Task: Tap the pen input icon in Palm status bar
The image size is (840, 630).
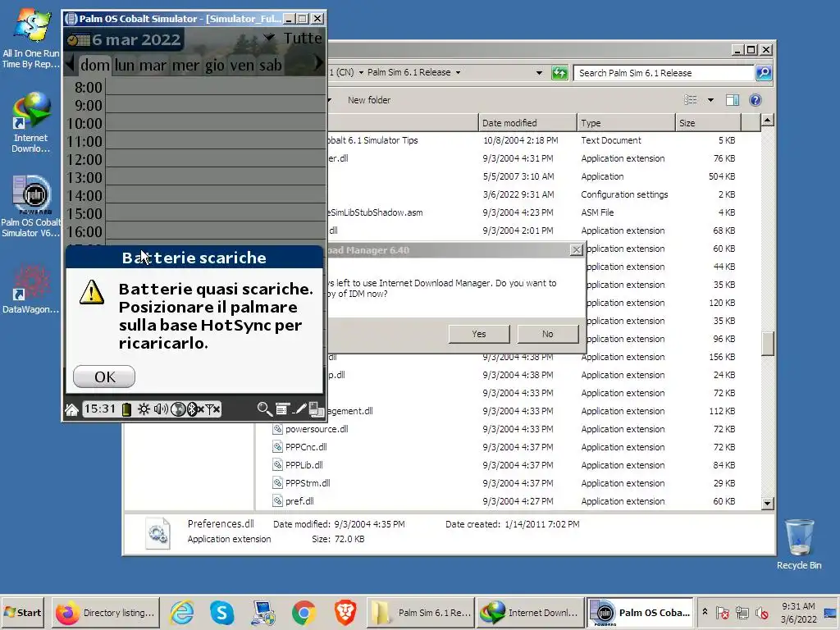Action: pyautogui.click(x=299, y=409)
